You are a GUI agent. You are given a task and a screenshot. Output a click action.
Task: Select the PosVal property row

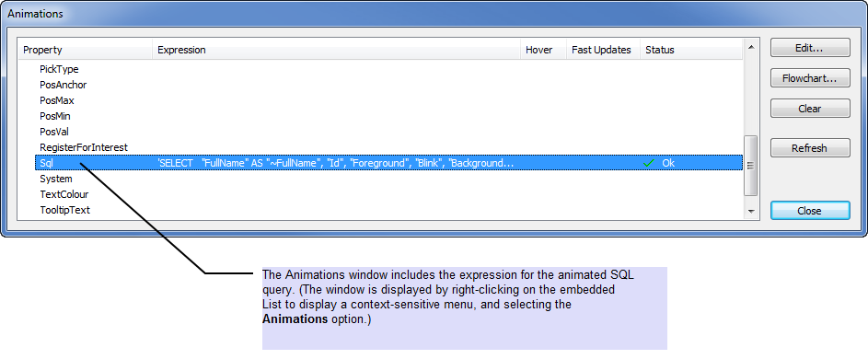pyautogui.click(x=380, y=132)
